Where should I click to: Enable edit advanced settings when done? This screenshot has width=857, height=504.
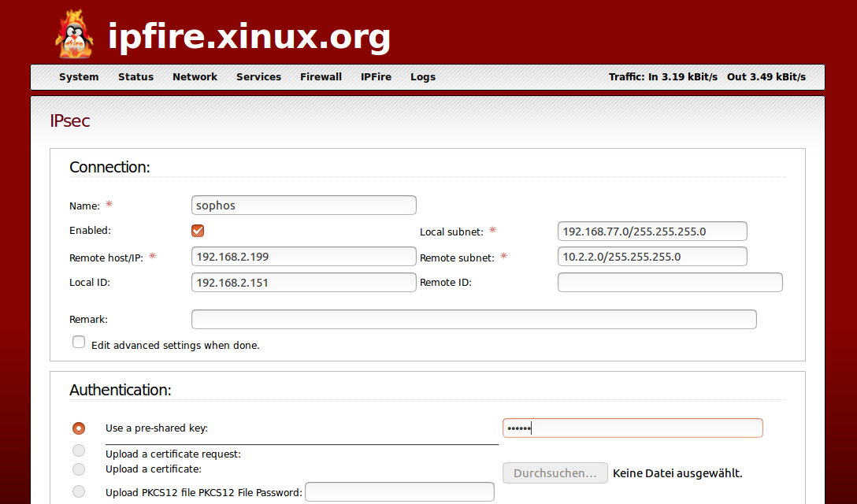pyautogui.click(x=79, y=341)
